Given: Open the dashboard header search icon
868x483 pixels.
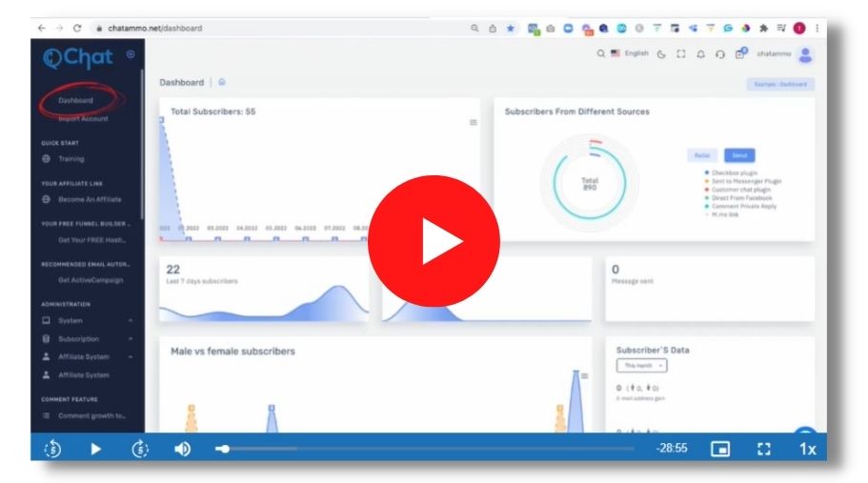Looking at the screenshot, I should (x=600, y=53).
